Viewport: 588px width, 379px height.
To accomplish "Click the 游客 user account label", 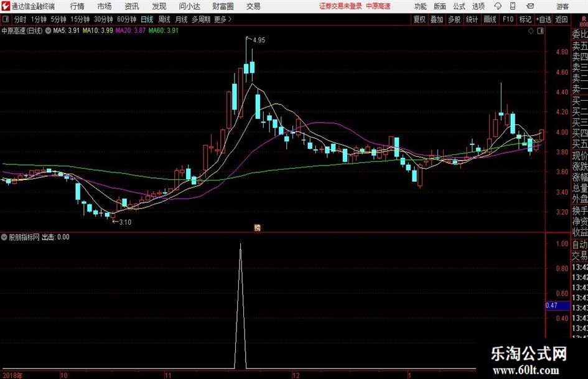I will (562, 6).
